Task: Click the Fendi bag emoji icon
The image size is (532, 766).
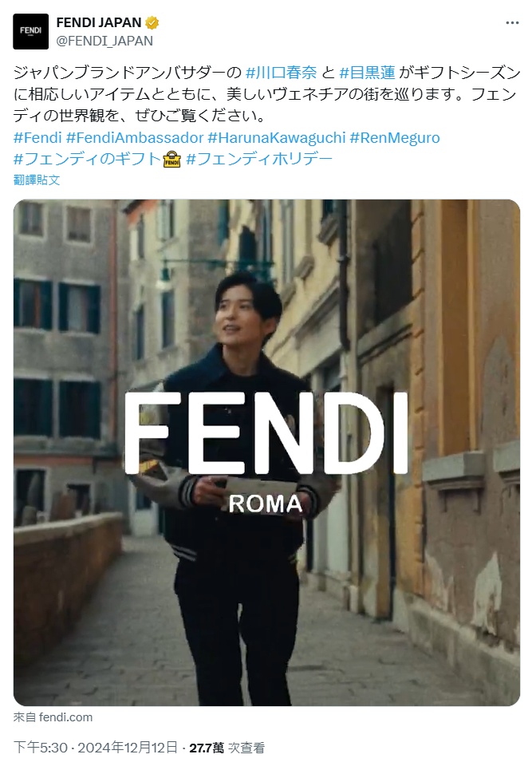Action: (x=172, y=160)
